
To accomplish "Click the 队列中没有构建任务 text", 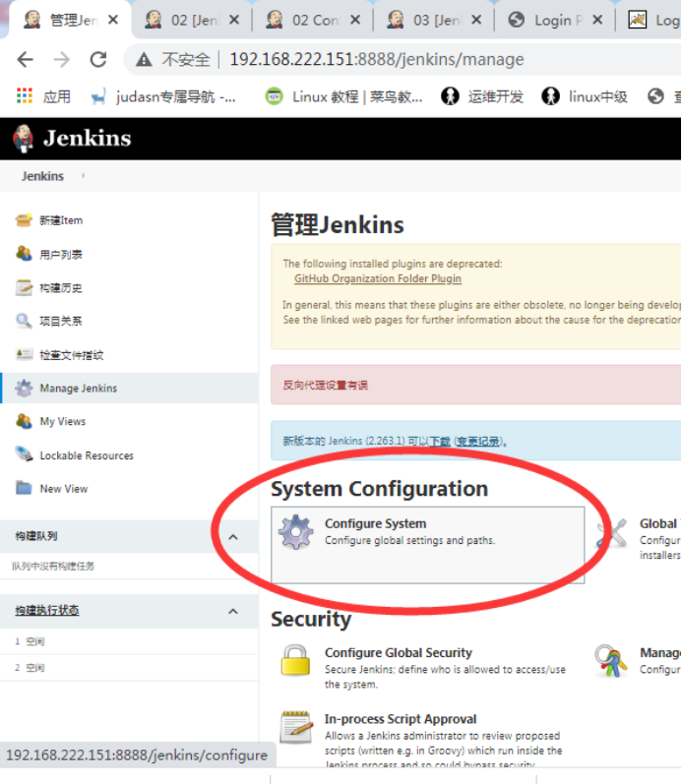I will [53, 566].
